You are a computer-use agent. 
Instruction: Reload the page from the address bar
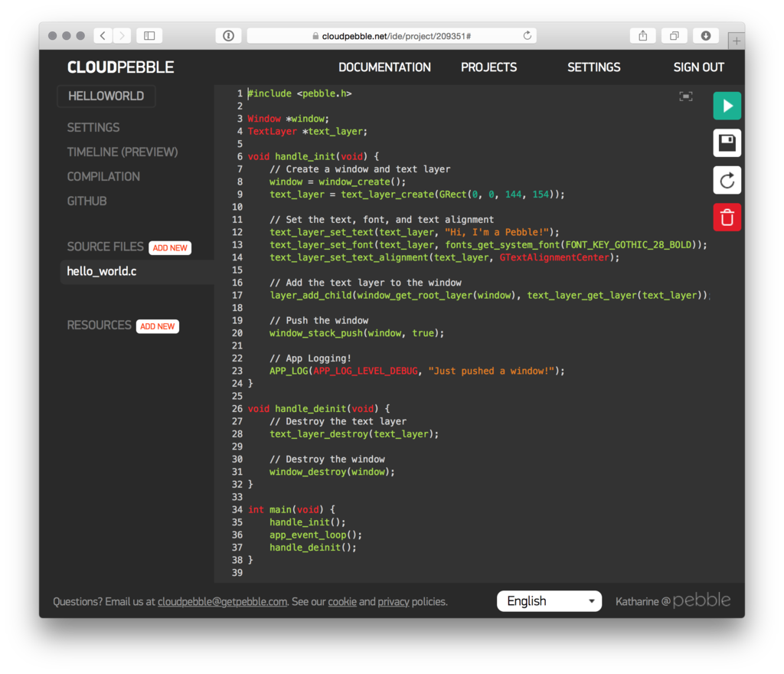point(527,35)
